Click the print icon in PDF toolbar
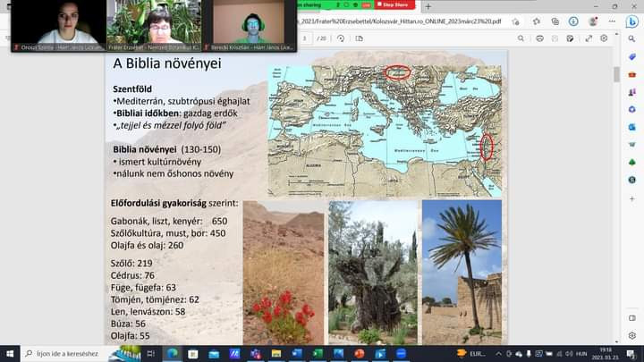 pyautogui.click(x=540, y=38)
